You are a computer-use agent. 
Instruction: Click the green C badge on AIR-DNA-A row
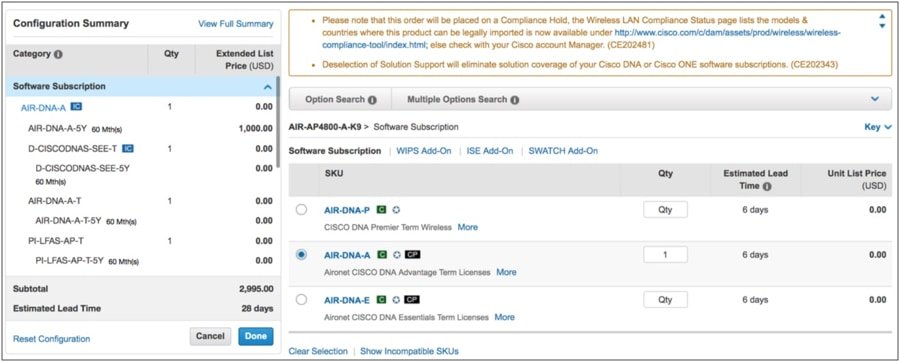[x=382, y=255]
